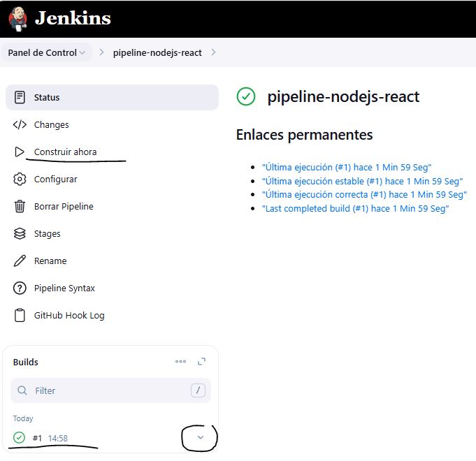Click the Stages layers icon

(x=20, y=233)
